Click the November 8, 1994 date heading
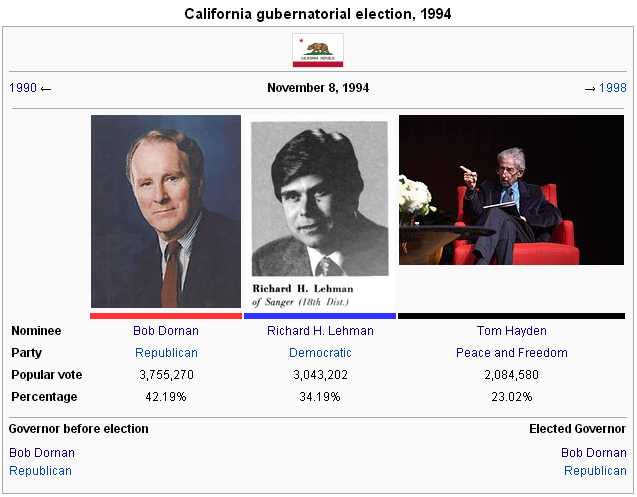The width and height of the screenshot is (637, 497). pyautogui.click(x=318, y=88)
